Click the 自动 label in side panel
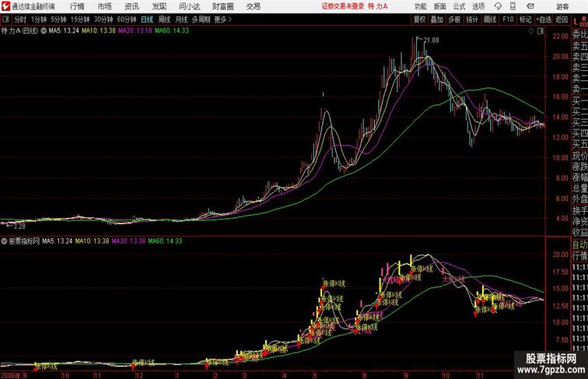The height and width of the screenshot is (379, 588). click(x=579, y=245)
